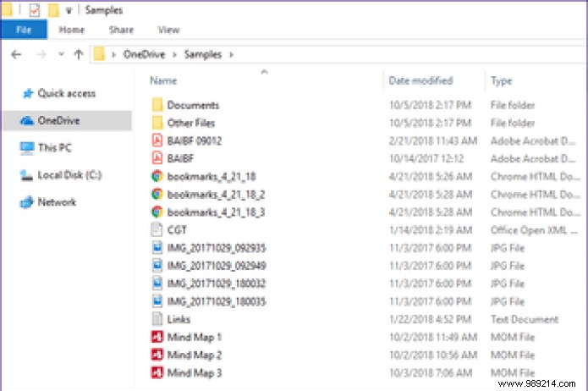588x391 pixels.
Task: Click the OneDrive cloud icon
Action: click(x=27, y=121)
